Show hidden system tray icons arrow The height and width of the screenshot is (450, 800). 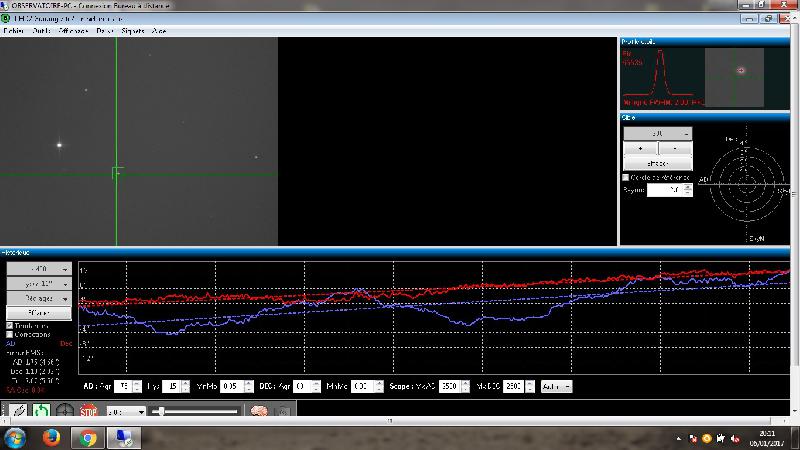pyautogui.click(x=679, y=438)
